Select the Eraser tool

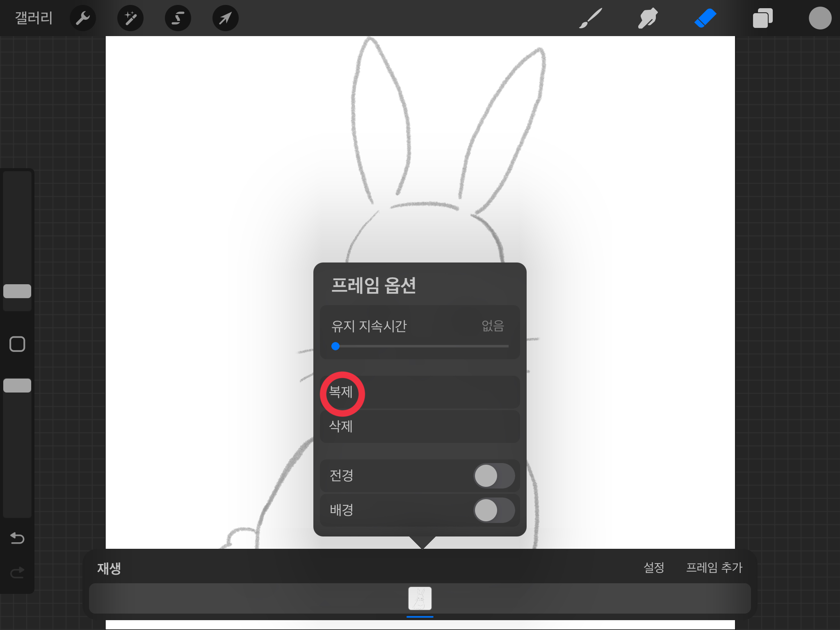coord(705,18)
